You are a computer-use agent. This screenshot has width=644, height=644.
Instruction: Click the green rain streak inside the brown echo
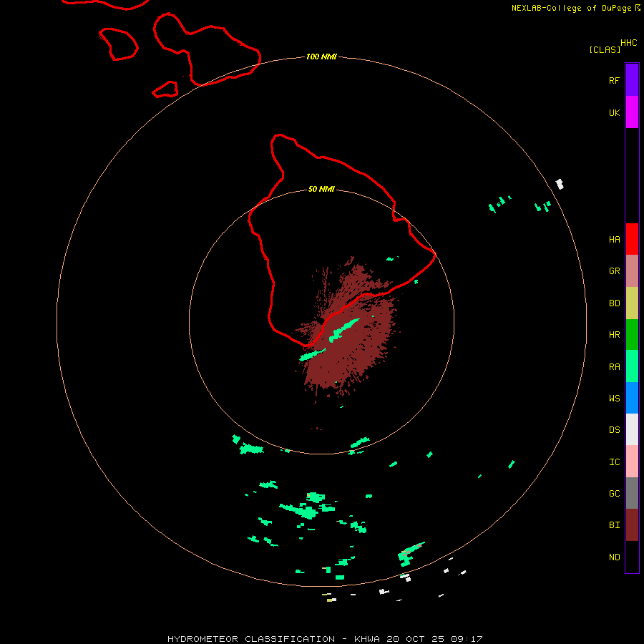(344, 330)
